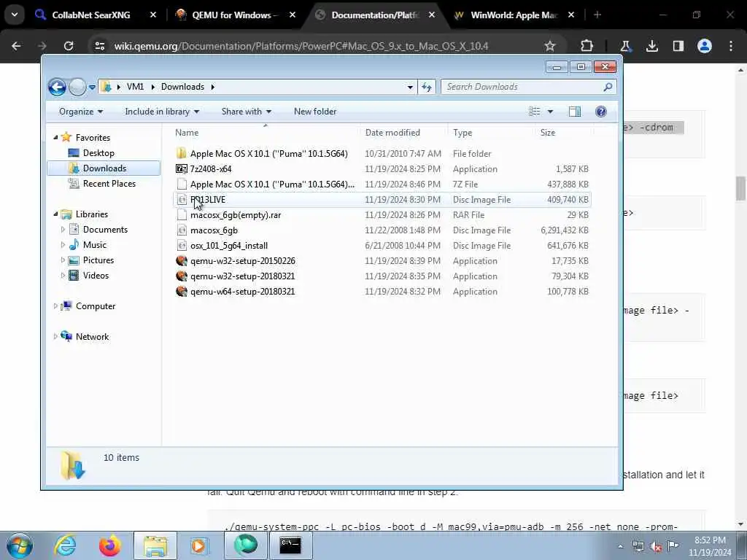
Task: Expand the Documents library
Action: [x=63, y=230]
